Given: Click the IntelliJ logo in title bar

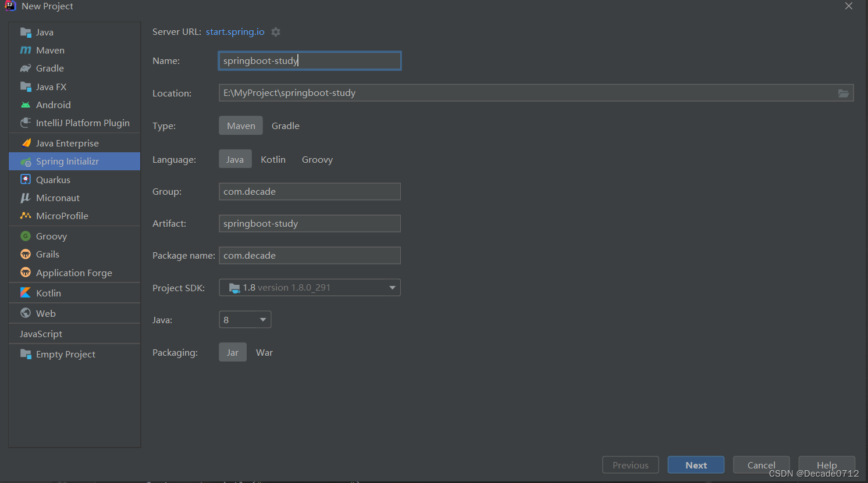Looking at the screenshot, I should point(10,6).
